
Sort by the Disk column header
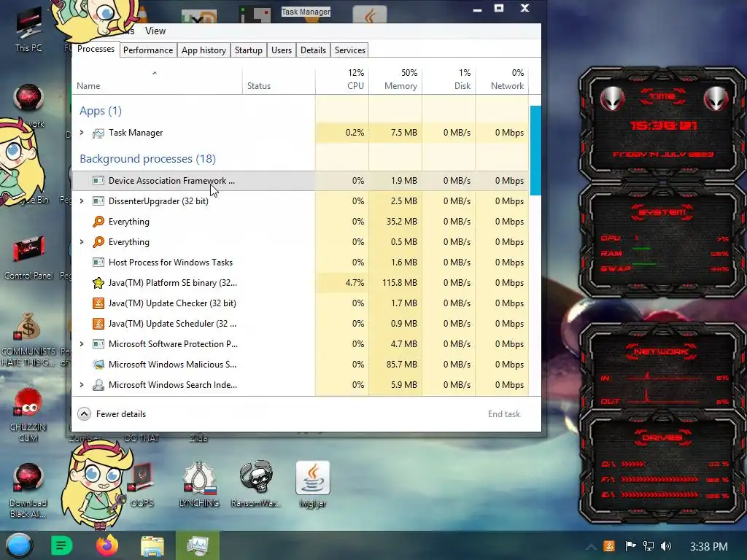tap(449, 80)
